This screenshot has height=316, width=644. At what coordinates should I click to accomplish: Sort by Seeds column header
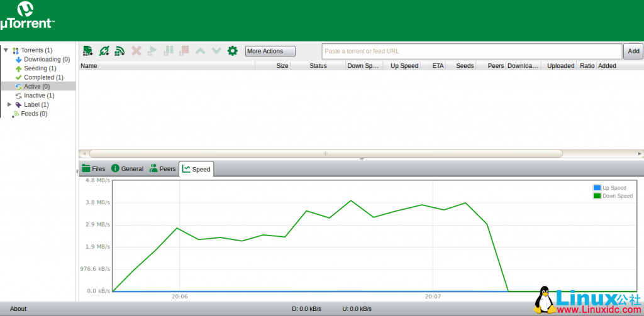[461, 66]
